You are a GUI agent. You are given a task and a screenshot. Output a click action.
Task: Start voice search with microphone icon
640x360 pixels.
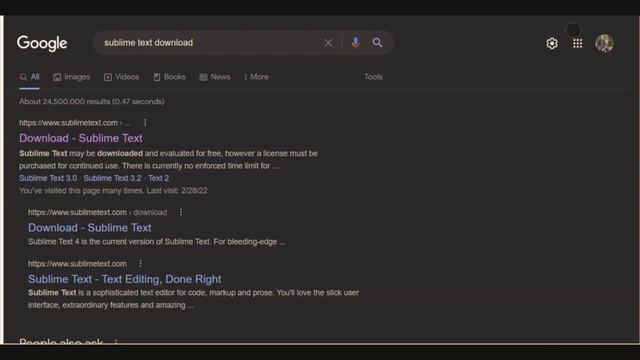pos(356,42)
